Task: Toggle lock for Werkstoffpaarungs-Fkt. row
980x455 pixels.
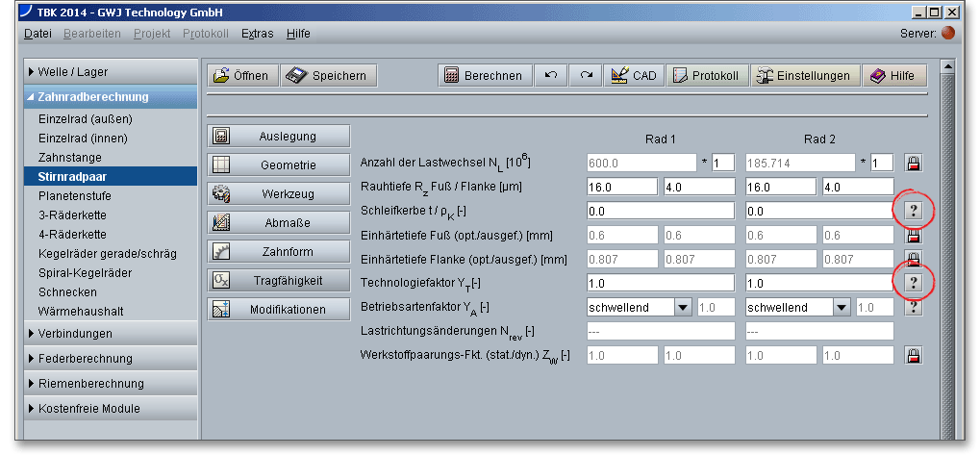Action: pyautogui.click(x=914, y=355)
